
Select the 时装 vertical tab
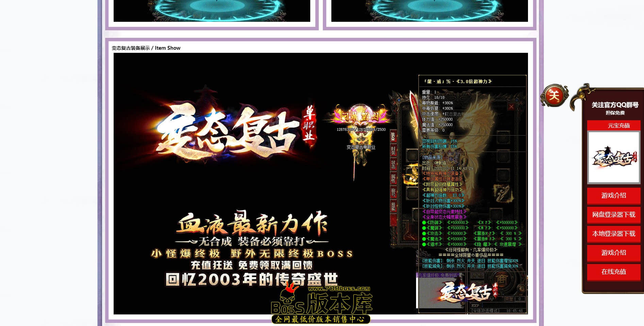pos(393,151)
